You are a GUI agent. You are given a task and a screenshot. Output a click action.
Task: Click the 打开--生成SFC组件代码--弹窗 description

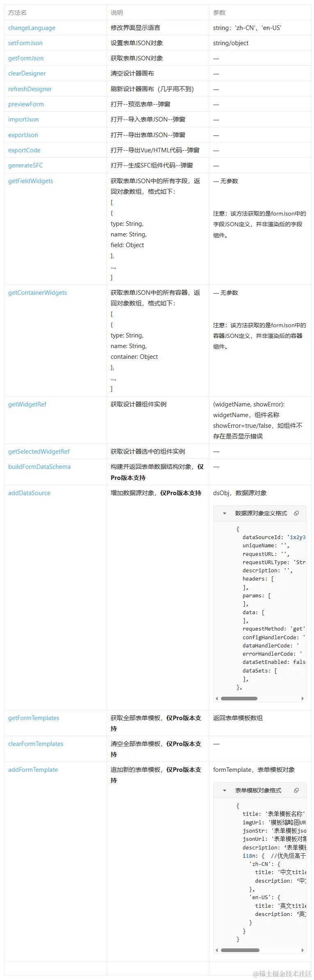(152, 165)
